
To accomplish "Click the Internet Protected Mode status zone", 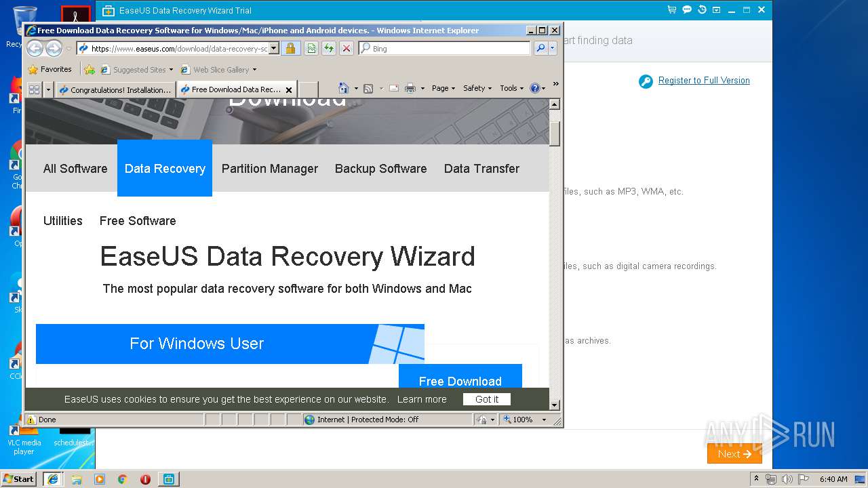I will (x=387, y=420).
